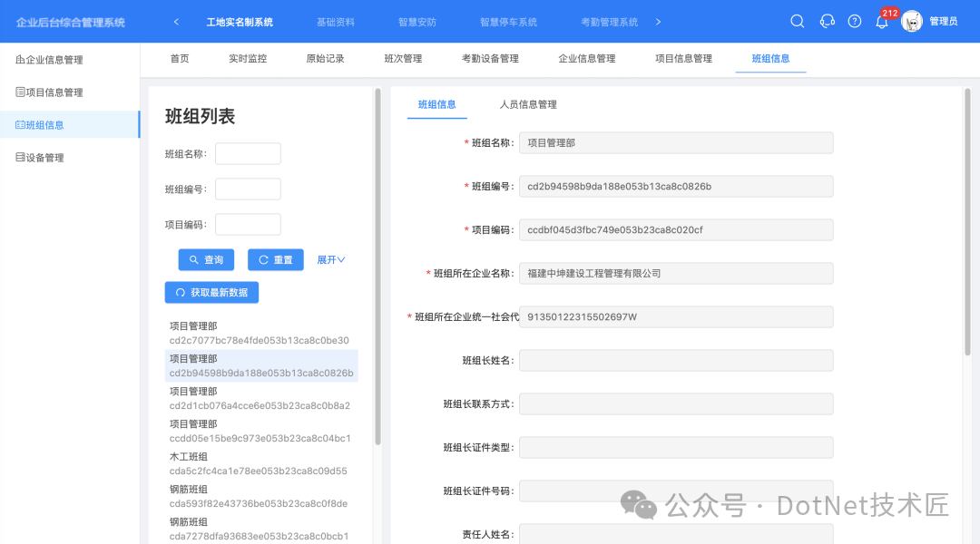Open the 考勤设备管理 tab
This screenshot has height=544, width=980.
[x=490, y=59]
